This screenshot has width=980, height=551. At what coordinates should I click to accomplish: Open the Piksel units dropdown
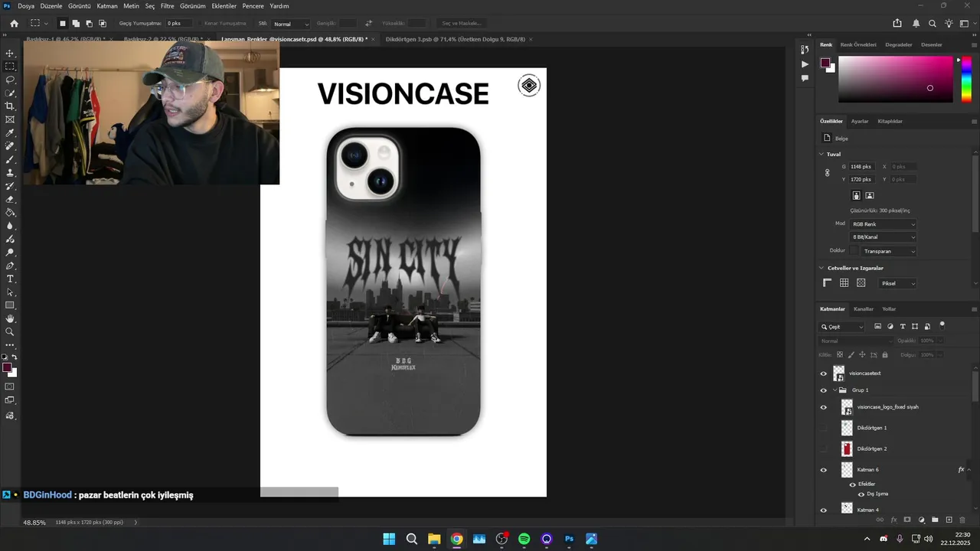tap(897, 283)
